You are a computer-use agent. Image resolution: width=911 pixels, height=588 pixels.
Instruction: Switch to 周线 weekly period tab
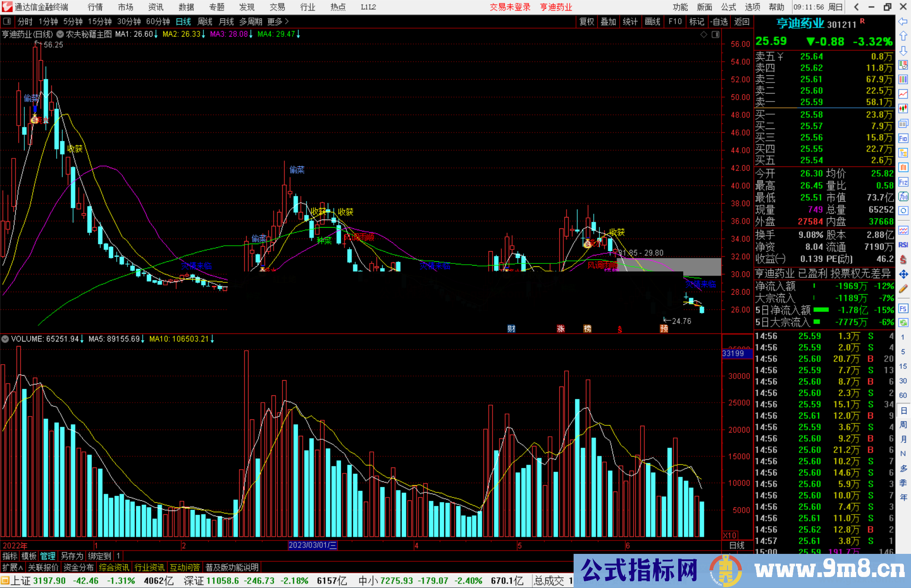[x=205, y=21]
